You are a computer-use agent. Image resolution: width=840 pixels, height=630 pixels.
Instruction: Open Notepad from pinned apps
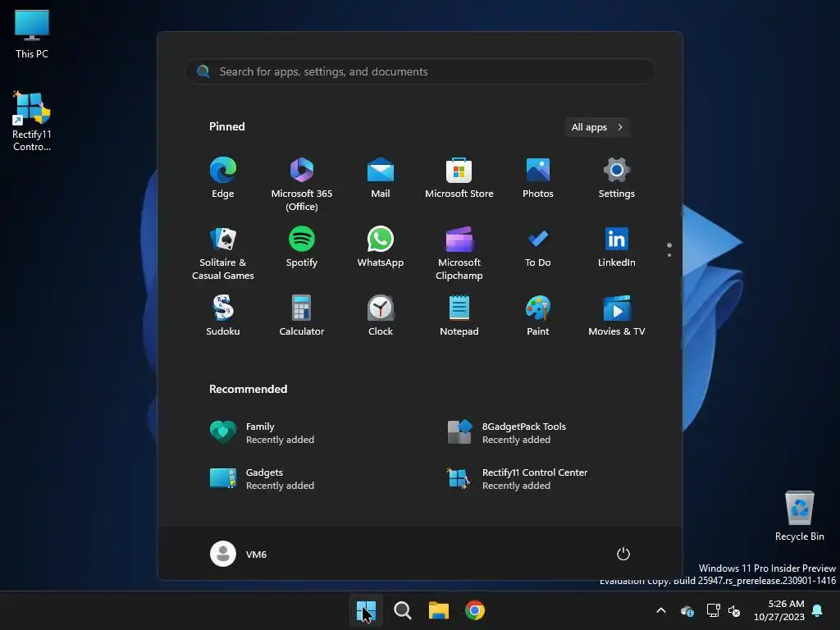[459, 316]
